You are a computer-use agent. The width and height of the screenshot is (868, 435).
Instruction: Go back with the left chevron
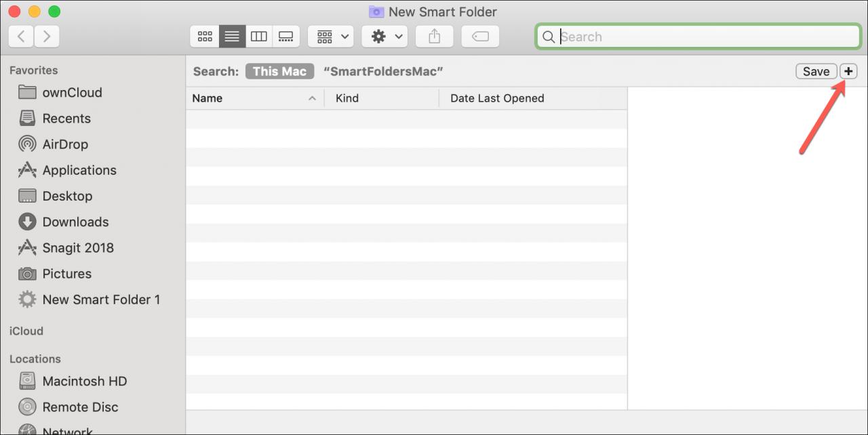21,37
